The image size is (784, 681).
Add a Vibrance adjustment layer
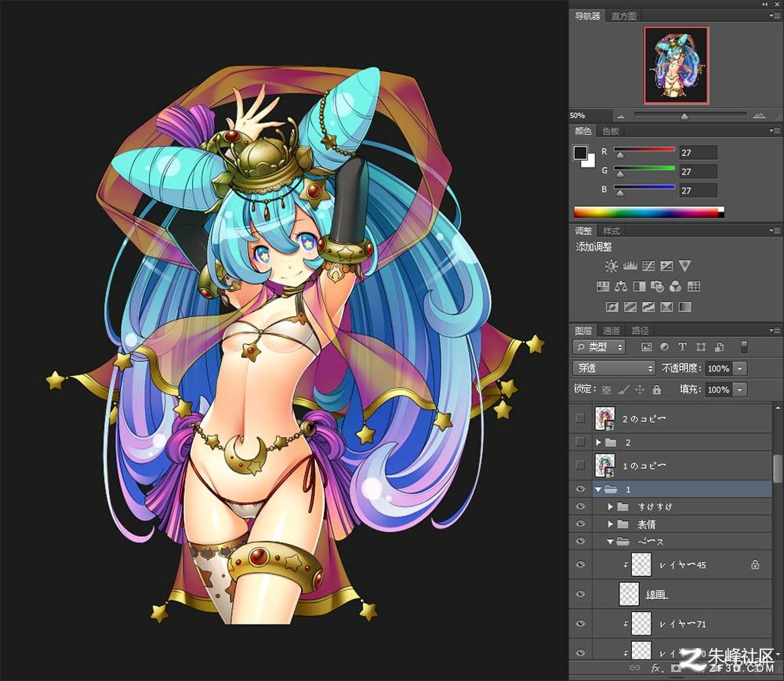(685, 266)
